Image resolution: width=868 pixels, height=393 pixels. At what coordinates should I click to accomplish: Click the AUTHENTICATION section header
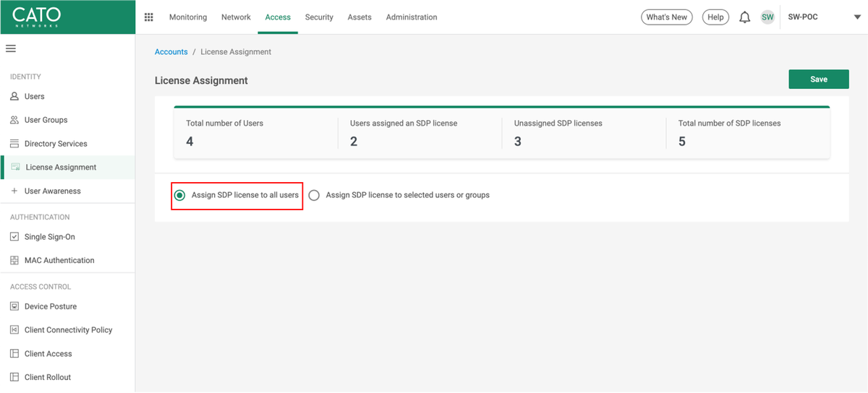coord(40,217)
